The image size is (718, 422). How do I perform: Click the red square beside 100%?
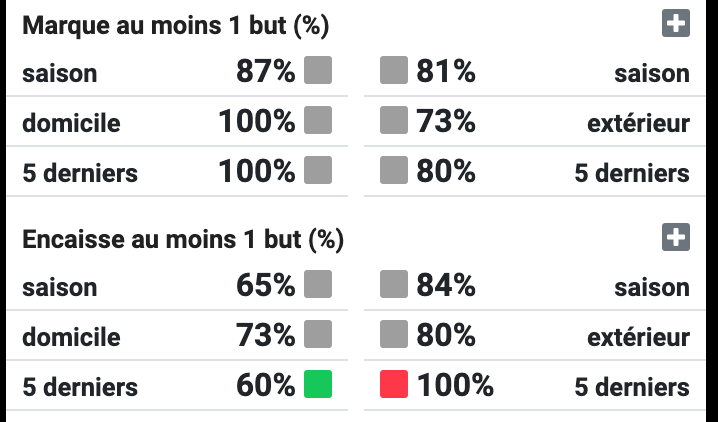pyautogui.click(x=394, y=384)
